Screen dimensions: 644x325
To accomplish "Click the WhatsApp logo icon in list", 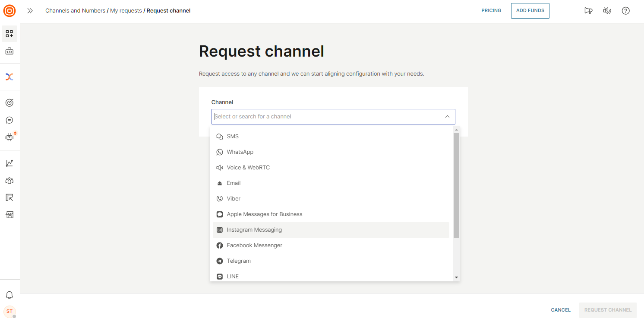I will (220, 152).
